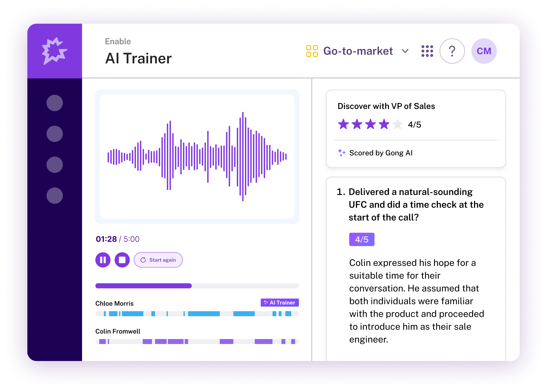Click the Start again button
547x392 pixels.
[158, 260]
